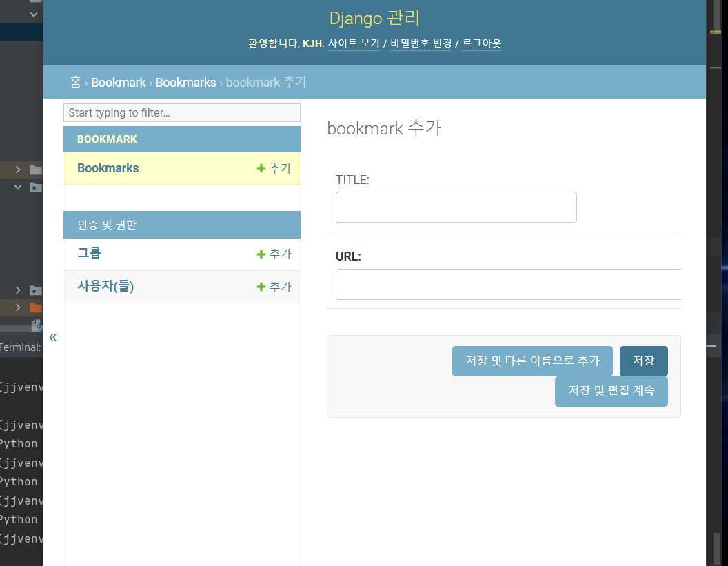Click the 로그아웃 link
This screenshot has width=728, height=566.
[481, 43]
